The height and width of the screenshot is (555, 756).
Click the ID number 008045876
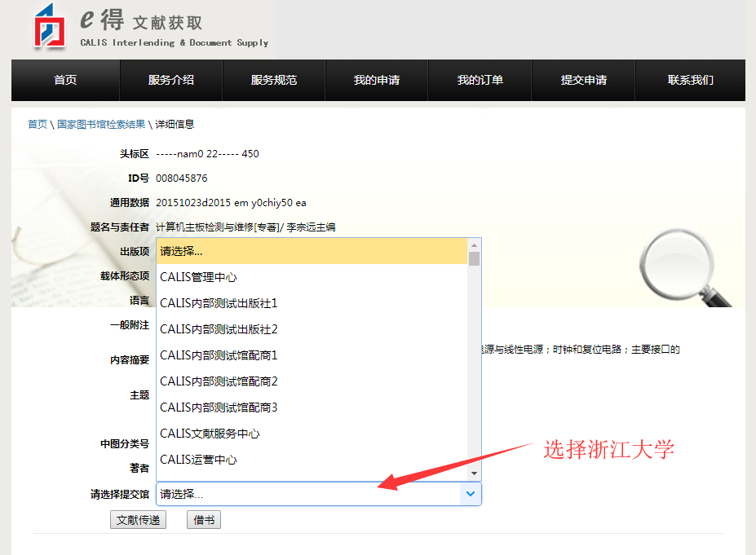[182, 178]
